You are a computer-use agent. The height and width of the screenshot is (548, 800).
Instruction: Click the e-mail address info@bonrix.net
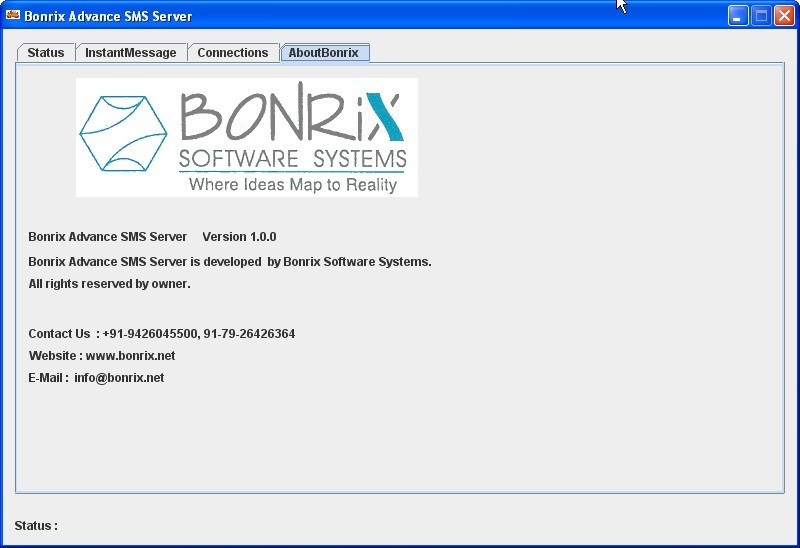(119, 378)
